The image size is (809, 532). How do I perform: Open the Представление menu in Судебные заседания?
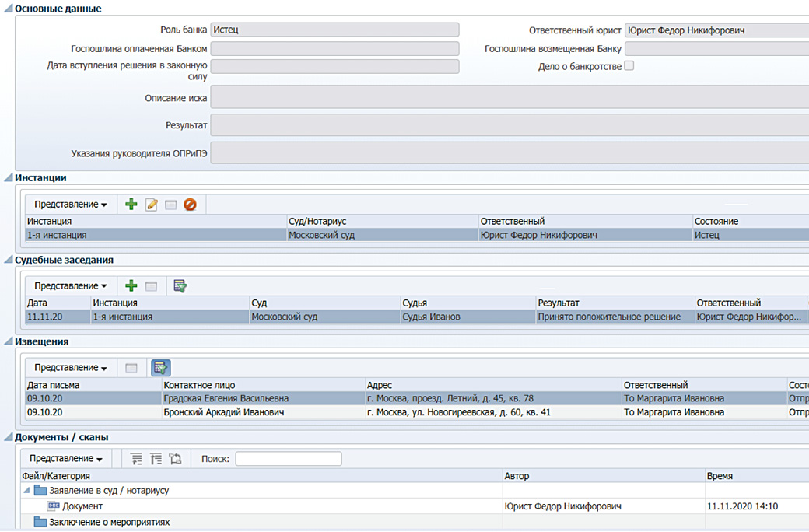(71, 286)
